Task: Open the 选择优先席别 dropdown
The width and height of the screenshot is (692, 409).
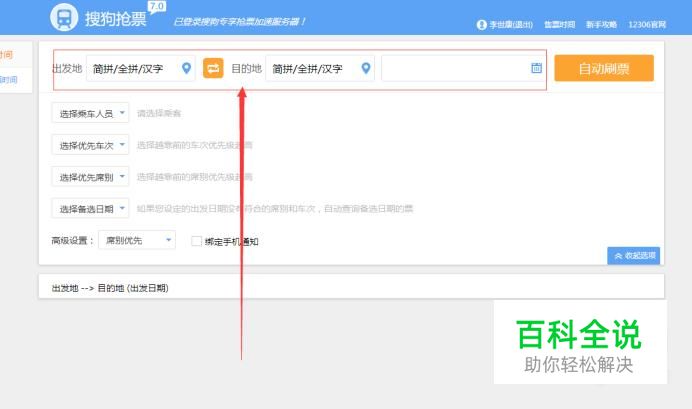Action: (x=90, y=176)
